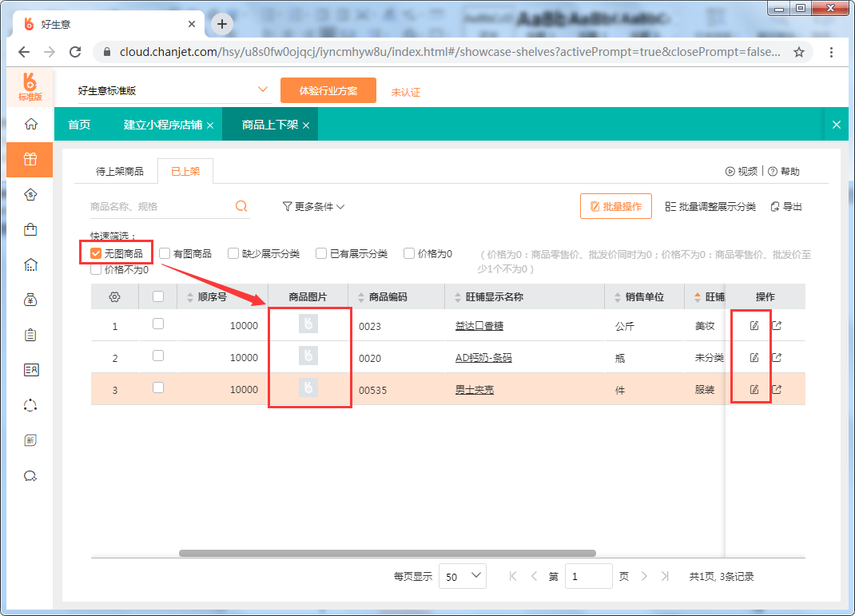Select the checkbox for row 0020

tap(158, 356)
